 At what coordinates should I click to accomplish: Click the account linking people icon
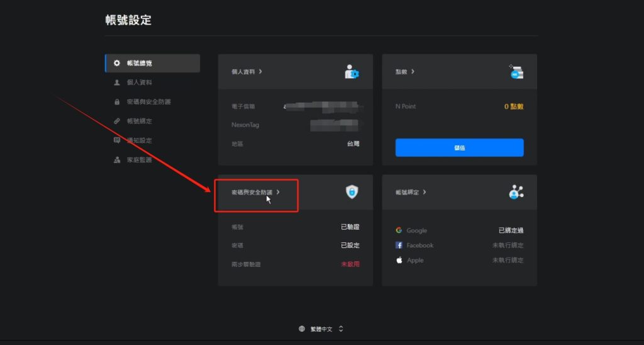[x=516, y=192]
